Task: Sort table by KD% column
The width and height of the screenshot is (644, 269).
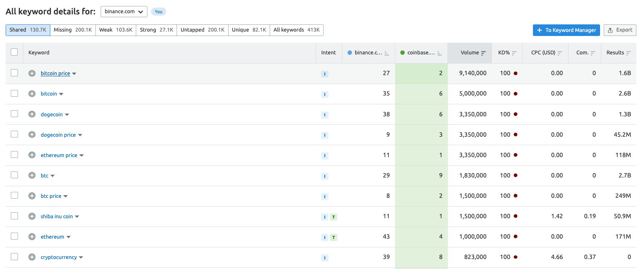Action: (514, 53)
